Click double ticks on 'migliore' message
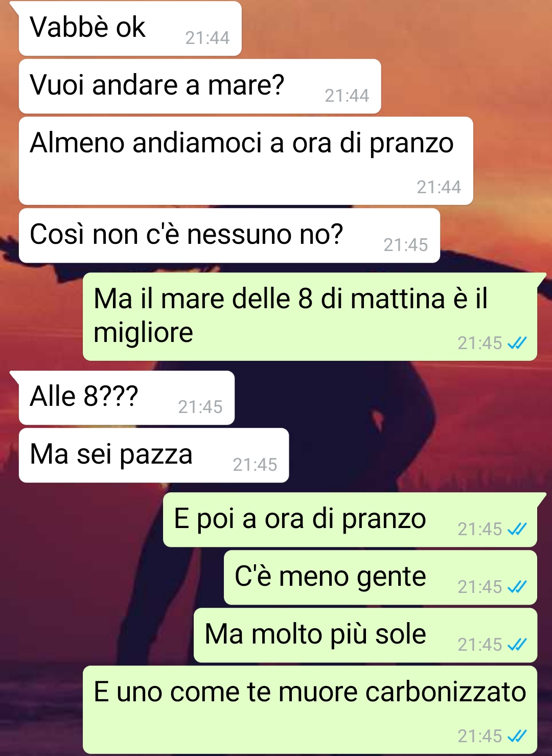Viewport: 552px width, 756px height. click(x=517, y=343)
